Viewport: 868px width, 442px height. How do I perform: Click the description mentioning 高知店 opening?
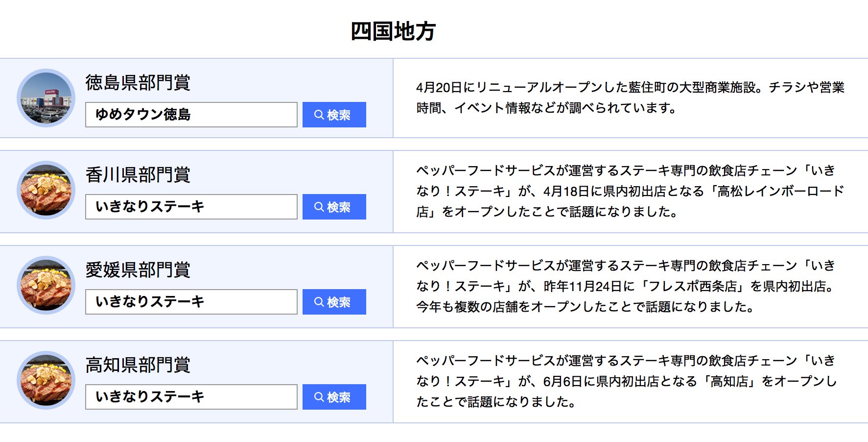[627, 381]
